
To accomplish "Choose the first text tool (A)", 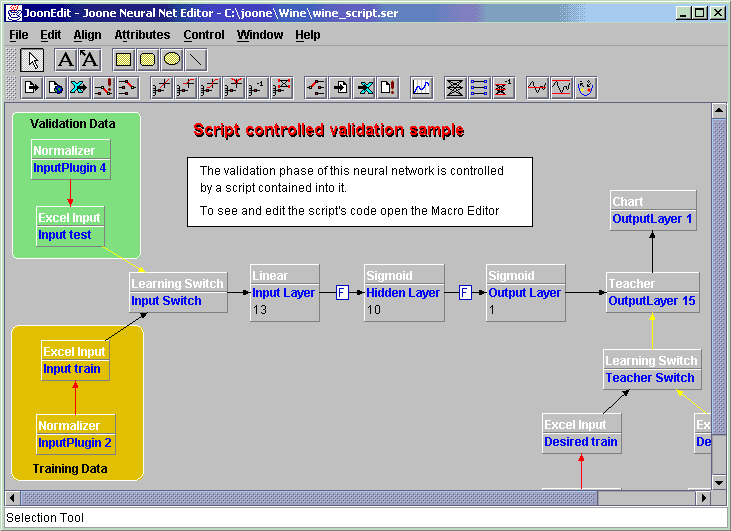I will pyautogui.click(x=65, y=60).
